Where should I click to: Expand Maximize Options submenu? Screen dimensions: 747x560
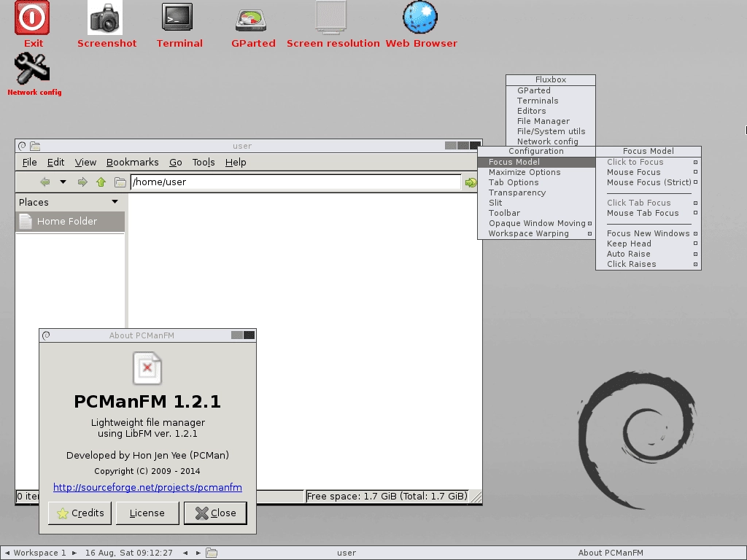pos(536,172)
